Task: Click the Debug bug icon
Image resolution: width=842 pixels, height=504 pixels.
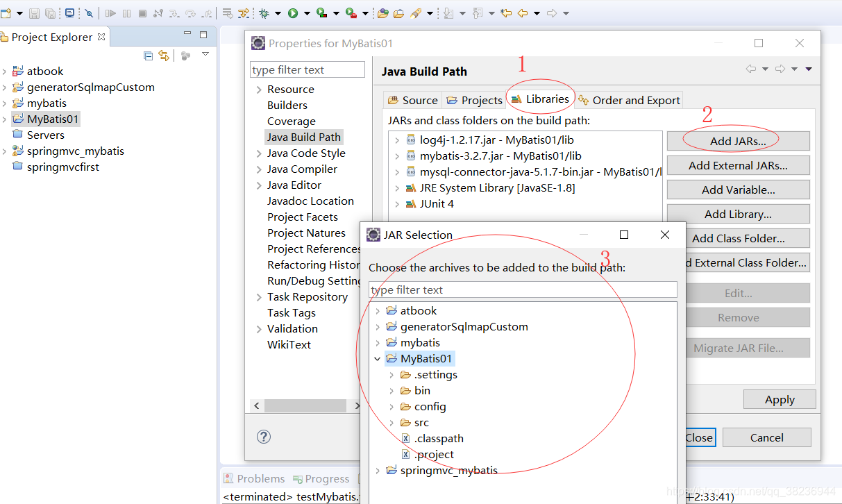Action: tap(264, 13)
